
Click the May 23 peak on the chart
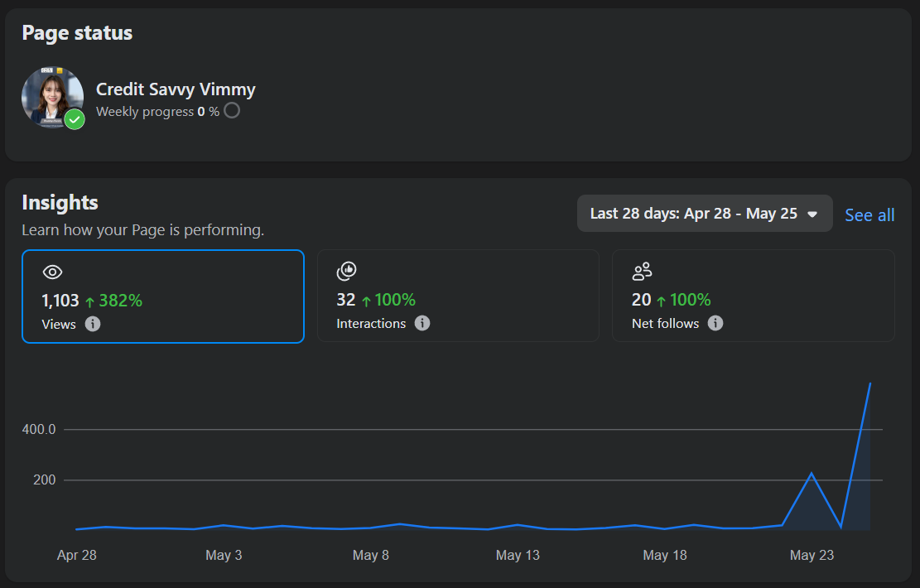coord(812,473)
